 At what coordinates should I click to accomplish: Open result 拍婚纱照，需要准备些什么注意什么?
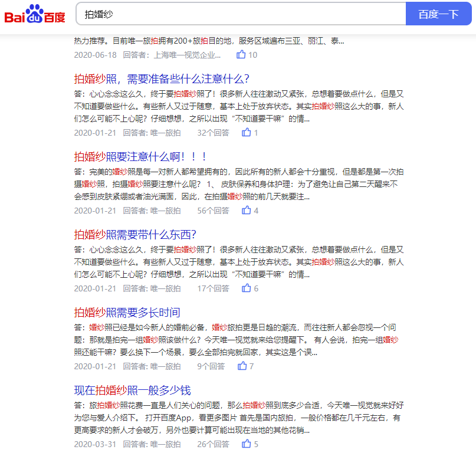pos(162,79)
